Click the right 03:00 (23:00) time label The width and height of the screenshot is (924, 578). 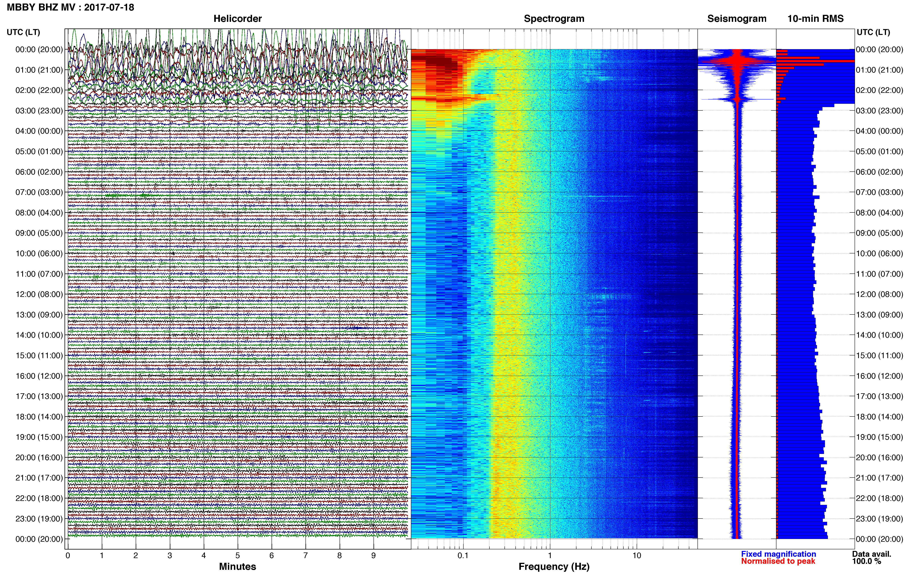click(x=879, y=110)
